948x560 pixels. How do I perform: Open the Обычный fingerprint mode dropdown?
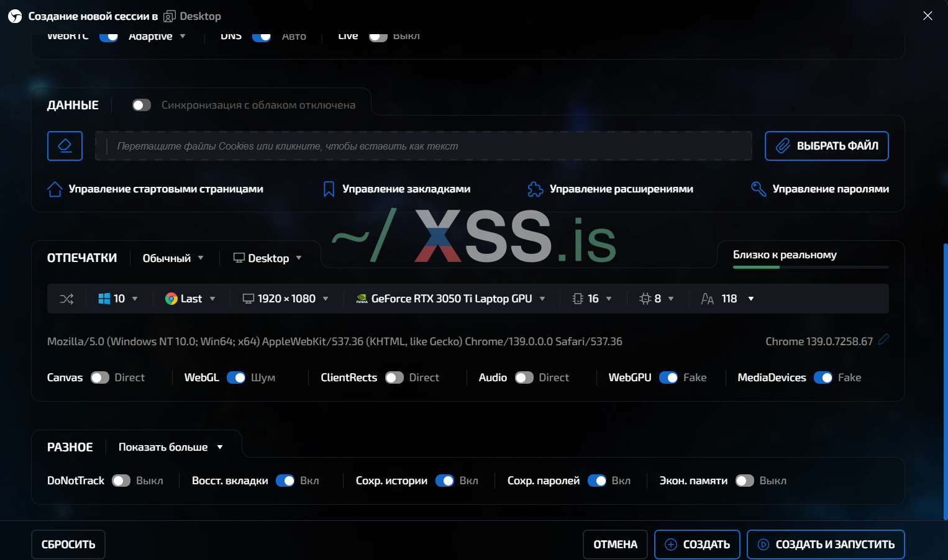click(x=173, y=258)
